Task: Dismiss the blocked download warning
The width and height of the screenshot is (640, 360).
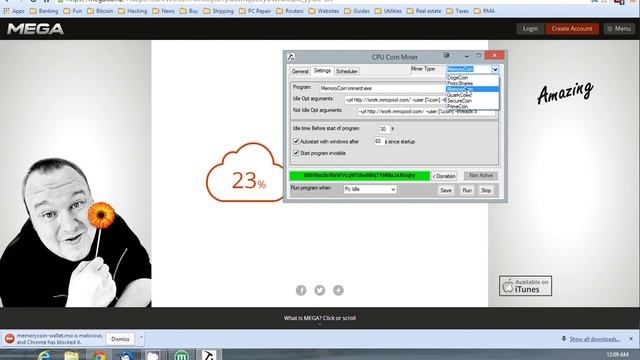Action: (120, 339)
